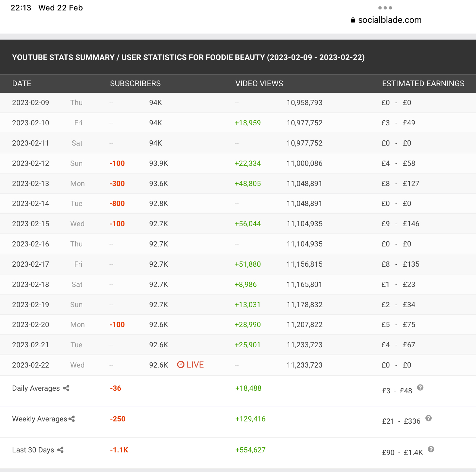Image resolution: width=476 pixels, height=472 pixels.
Task: Click the +18,488 daily average views
Action: pos(248,388)
